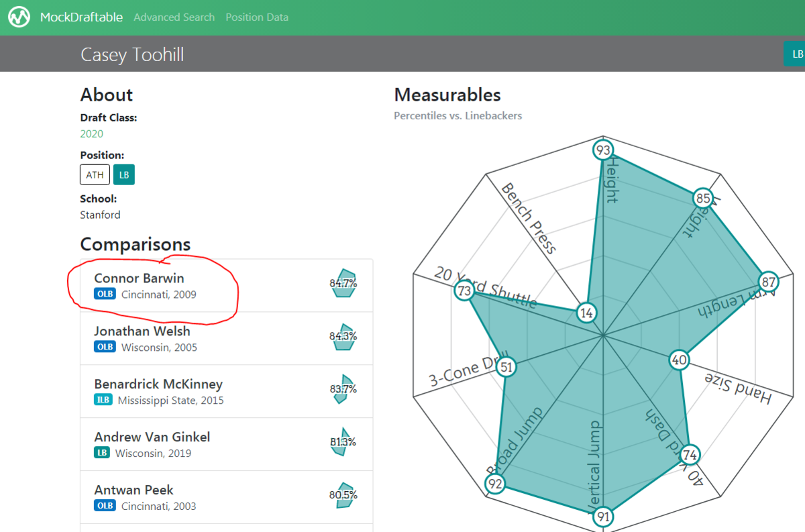
Task: Click the OLB badge under Connor Barwin
Action: pyautogui.click(x=105, y=295)
